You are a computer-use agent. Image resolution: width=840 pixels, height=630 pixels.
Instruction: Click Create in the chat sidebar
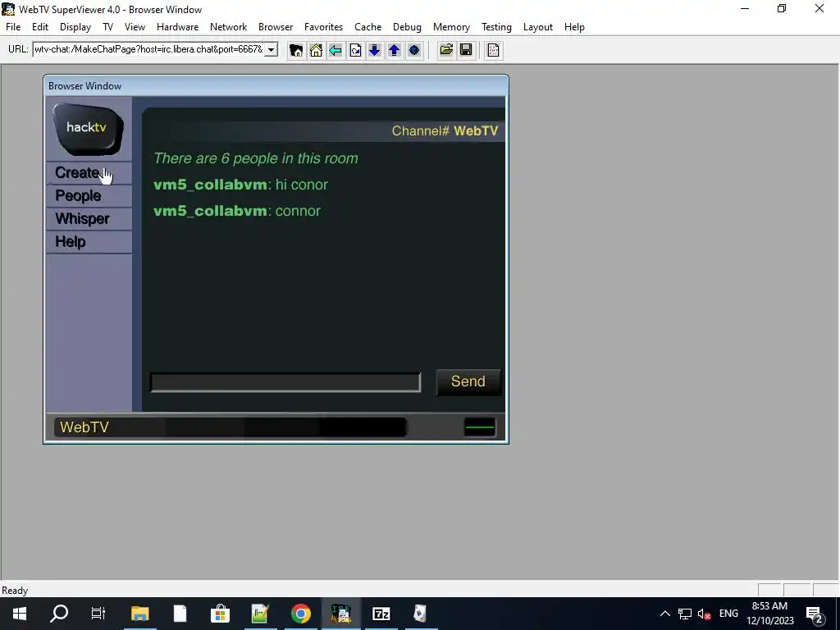(x=89, y=173)
